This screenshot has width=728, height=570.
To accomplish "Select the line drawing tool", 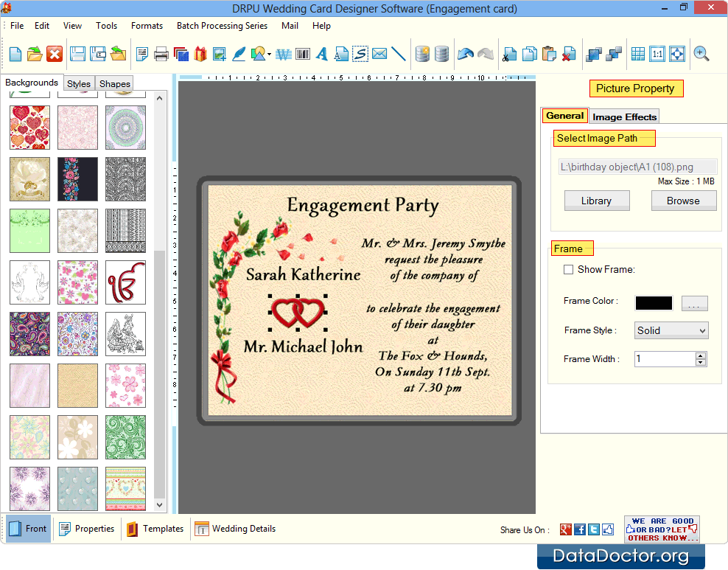I will click(399, 55).
